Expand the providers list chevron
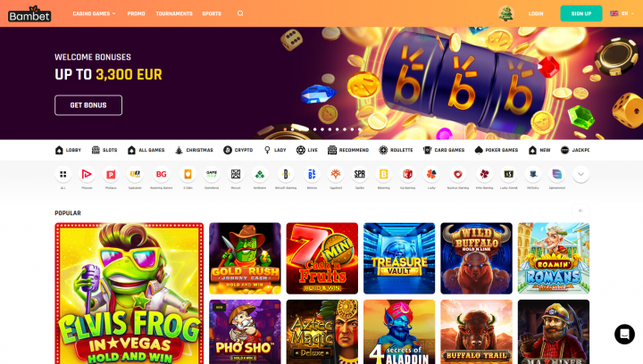Image resolution: width=643 pixels, height=364 pixels. coord(580,175)
